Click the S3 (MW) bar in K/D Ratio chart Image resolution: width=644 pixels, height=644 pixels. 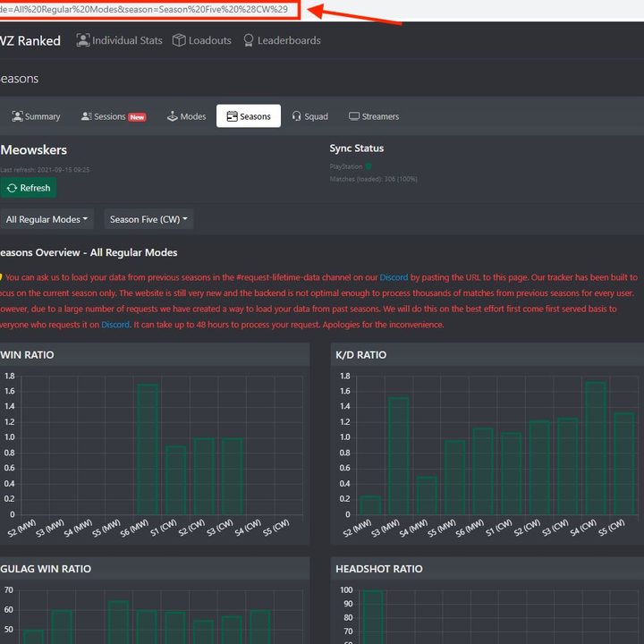click(x=398, y=455)
